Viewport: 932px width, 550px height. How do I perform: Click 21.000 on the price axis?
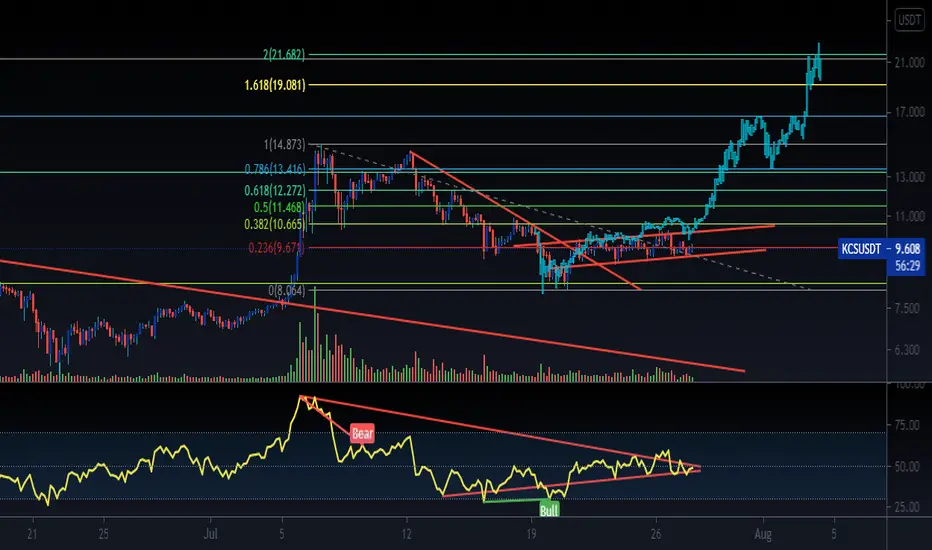tap(909, 62)
